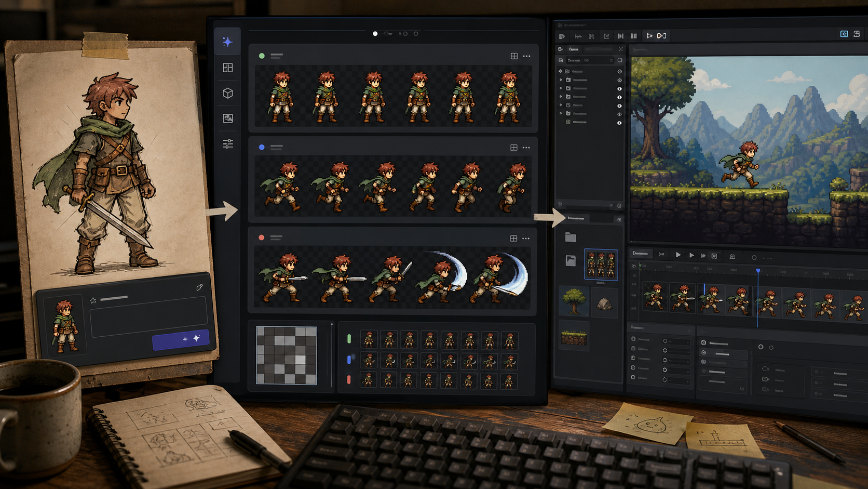
Task: Open the image gallery sidebar icon
Action: point(227,118)
